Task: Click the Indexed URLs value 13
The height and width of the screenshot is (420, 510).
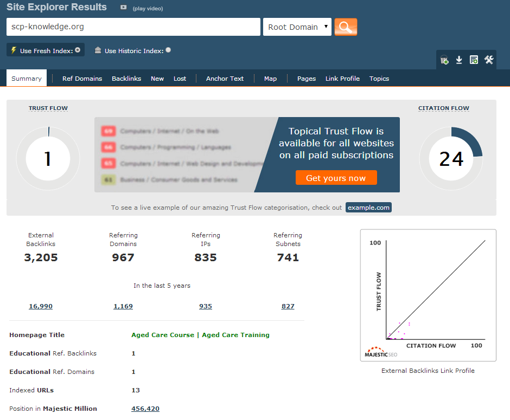Action: point(136,390)
